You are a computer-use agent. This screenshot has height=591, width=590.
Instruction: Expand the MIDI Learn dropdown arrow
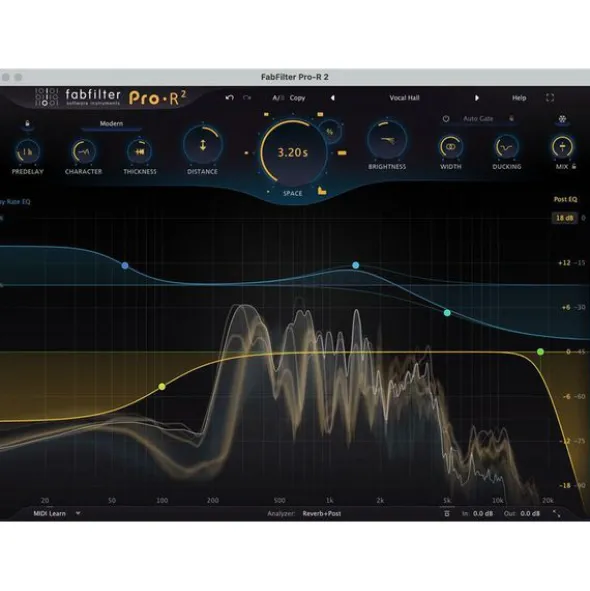78,513
